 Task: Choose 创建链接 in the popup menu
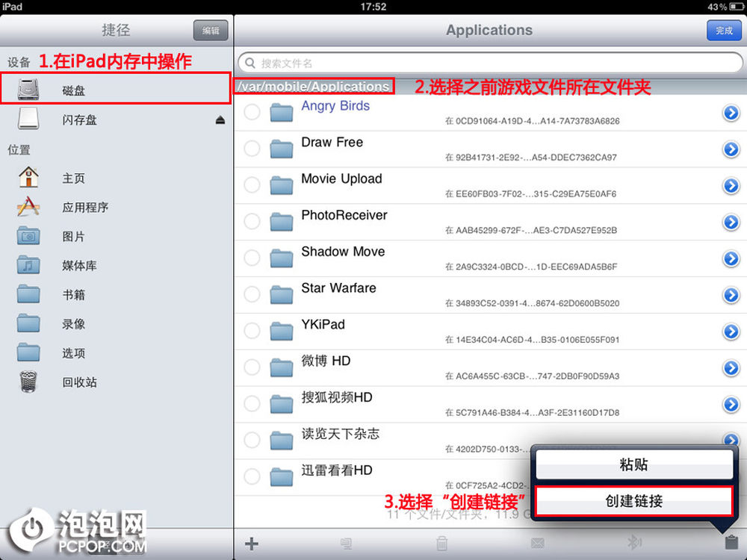634,501
